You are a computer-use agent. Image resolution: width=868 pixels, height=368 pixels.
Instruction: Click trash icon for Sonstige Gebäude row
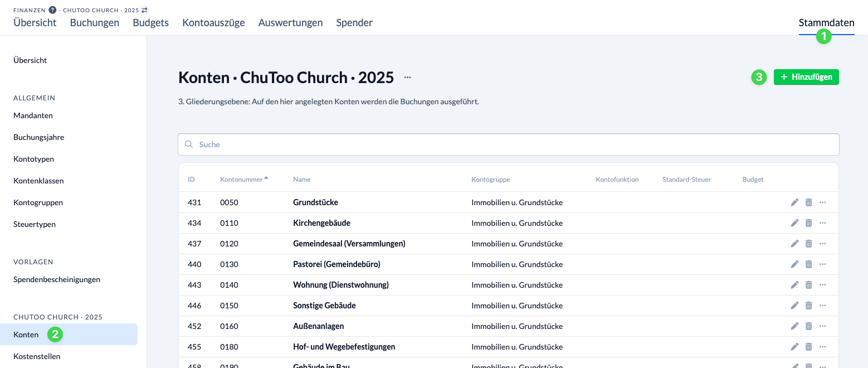coord(808,306)
